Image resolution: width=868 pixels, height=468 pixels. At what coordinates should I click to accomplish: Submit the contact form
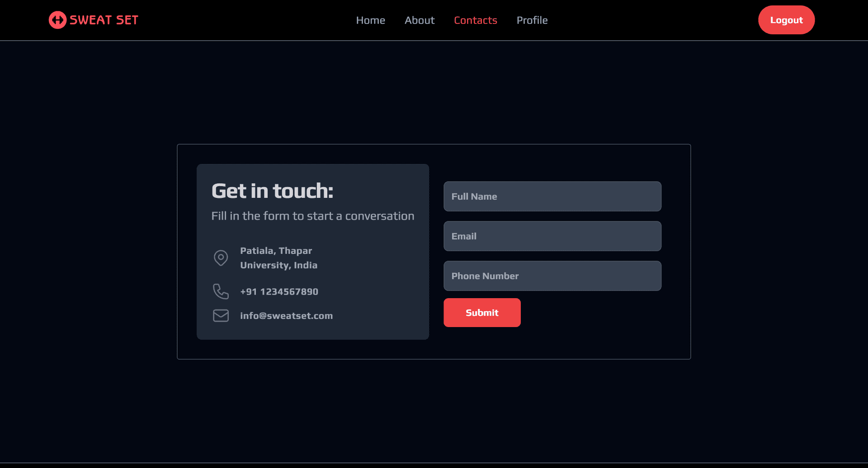point(482,313)
